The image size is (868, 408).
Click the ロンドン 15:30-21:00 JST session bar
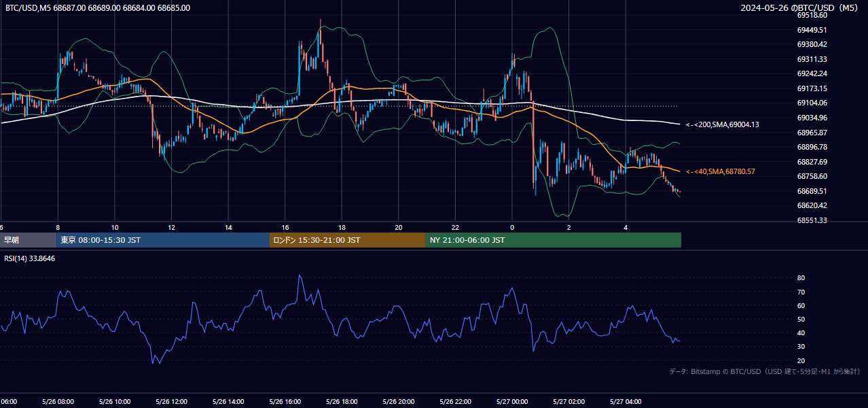click(x=348, y=240)
